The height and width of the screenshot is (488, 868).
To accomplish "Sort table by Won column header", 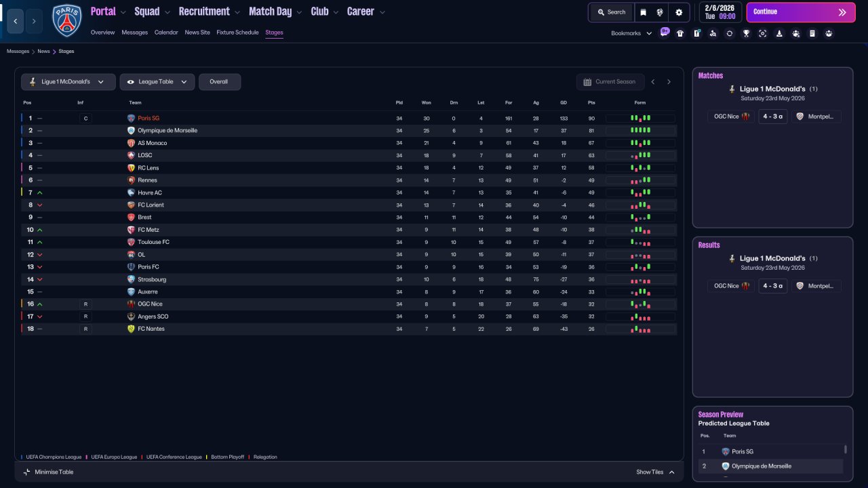I will click(x=426, y=102).
